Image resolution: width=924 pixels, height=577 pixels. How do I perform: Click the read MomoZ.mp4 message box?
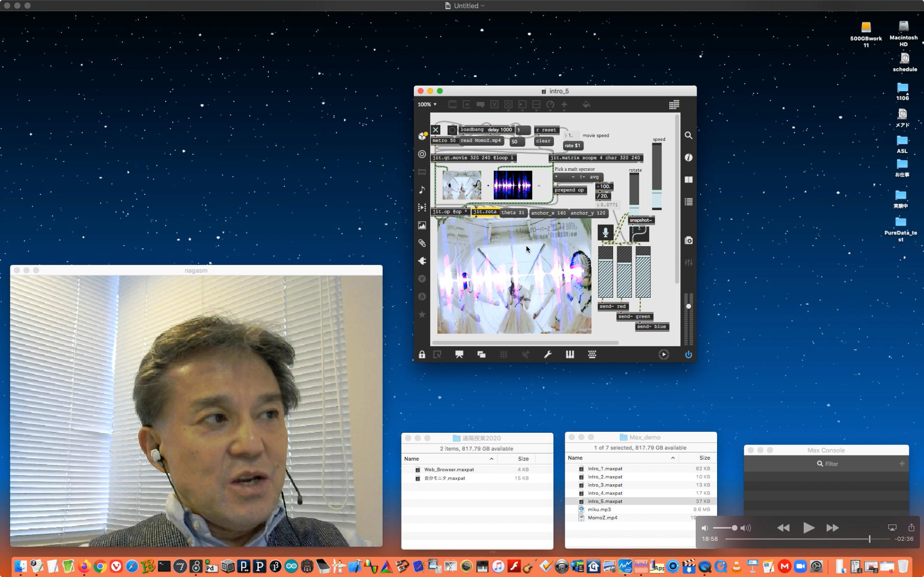(481, 141)
